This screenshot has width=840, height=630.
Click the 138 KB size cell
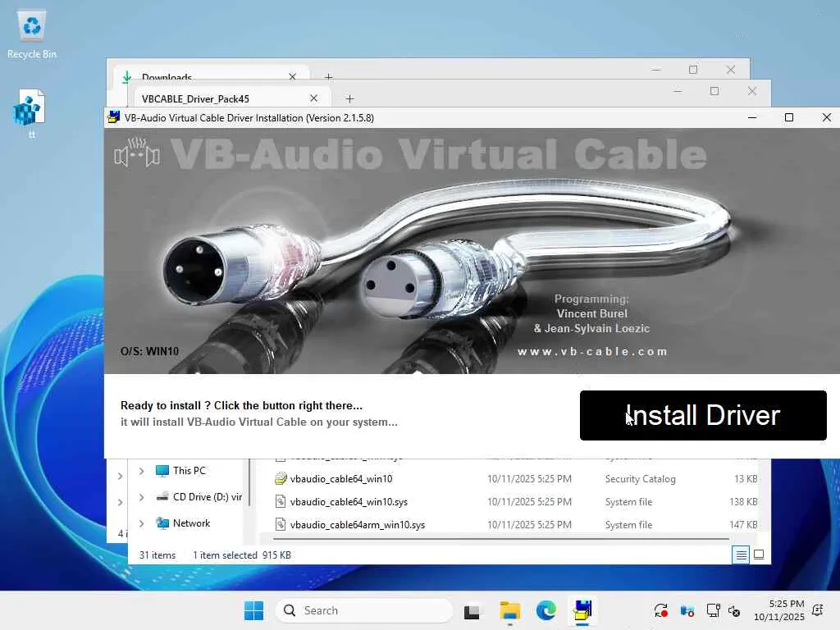743,502
